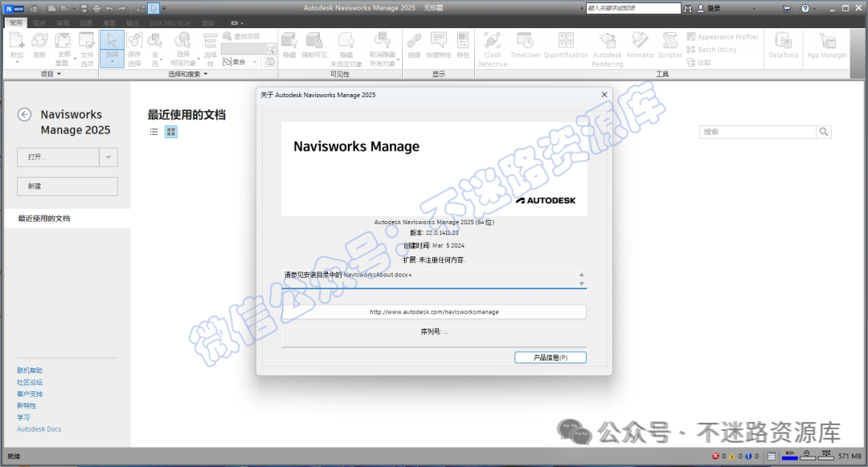Expand the Open file dropdown arrow in quick access toolbar
Image resolution: width=868 pixels, height=467 pixels.
(x=74, y=8)
